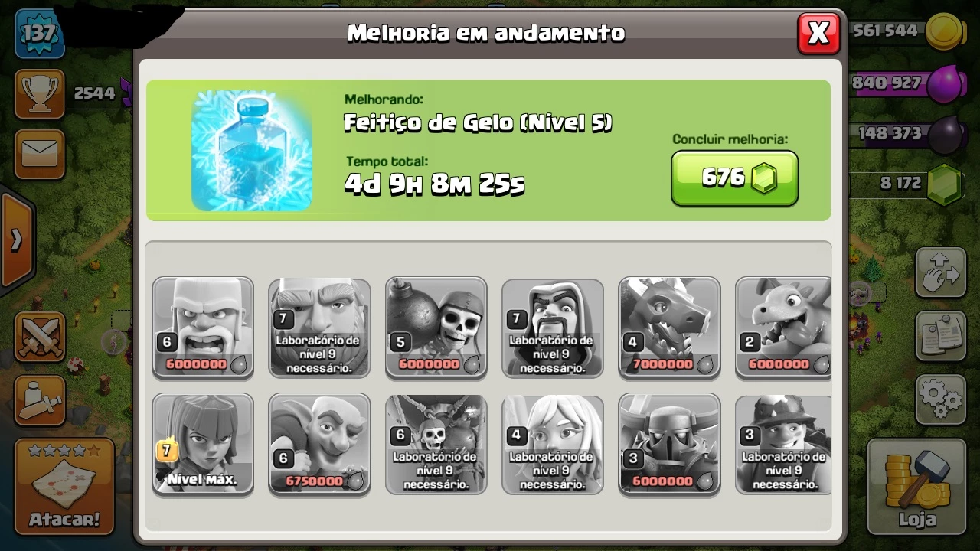Tap the Goblin upgrade costing 6750000
This screenshot has height=551, width=980.
(319, 444)
